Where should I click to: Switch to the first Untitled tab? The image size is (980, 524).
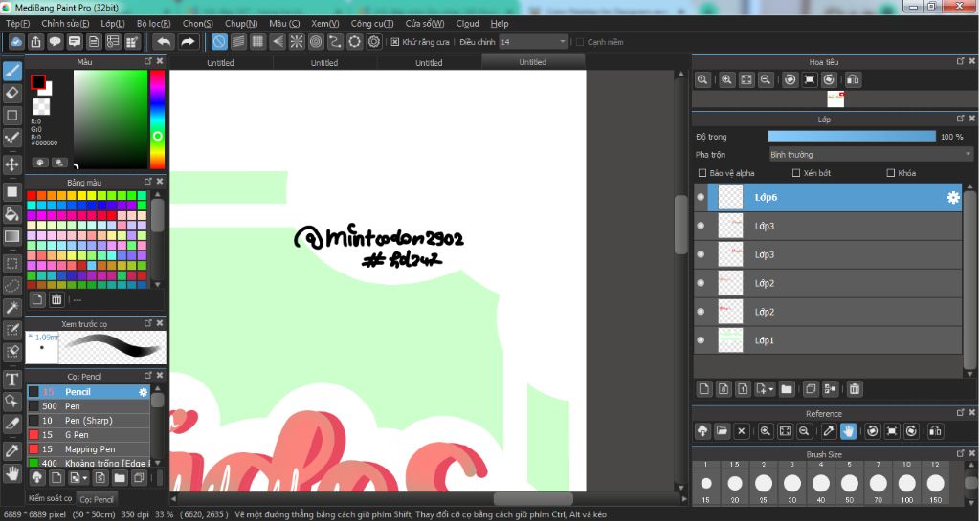220,63
